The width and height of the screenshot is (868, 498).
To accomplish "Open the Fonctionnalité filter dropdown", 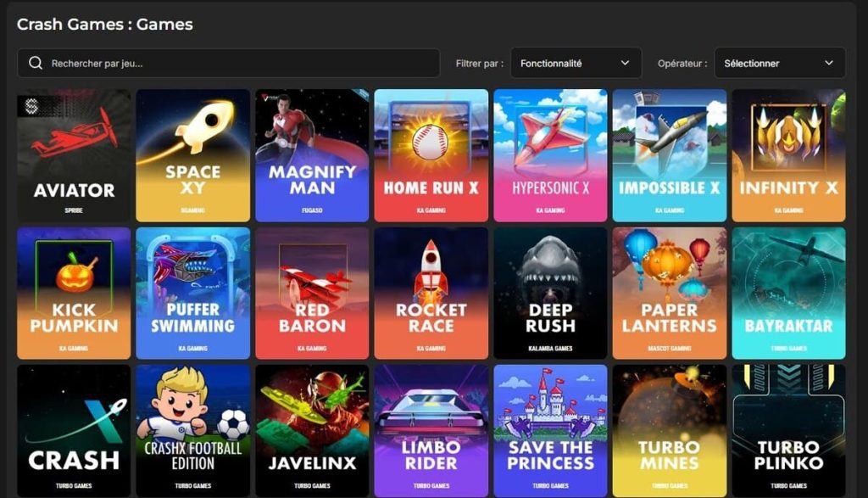I will (x=576, y=63).
